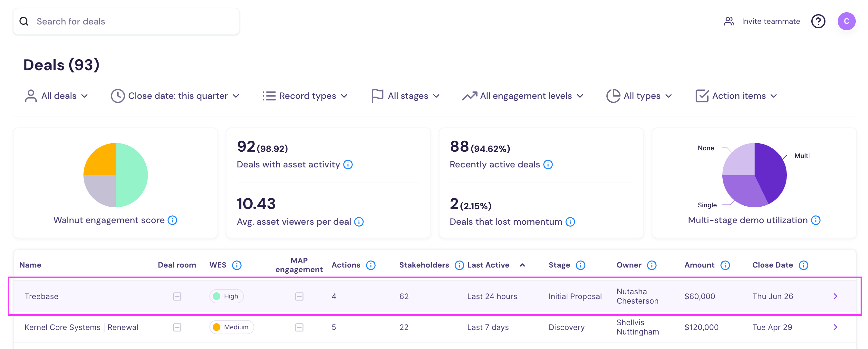This screenshot has width=868, height=349.
Task: Click the Medium WES badge
Action: (x=231, y=327)
